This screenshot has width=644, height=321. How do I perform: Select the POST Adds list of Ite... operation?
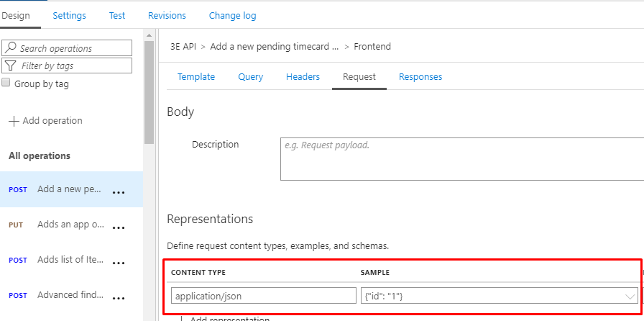[x=71, y=260]
